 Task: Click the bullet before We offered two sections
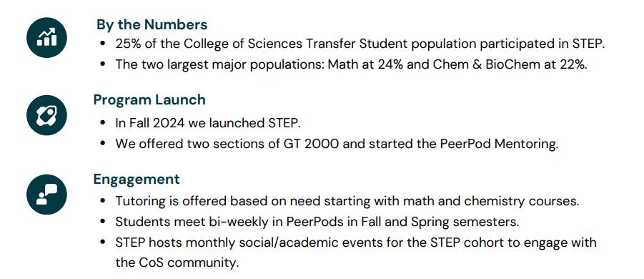[103, 145]
